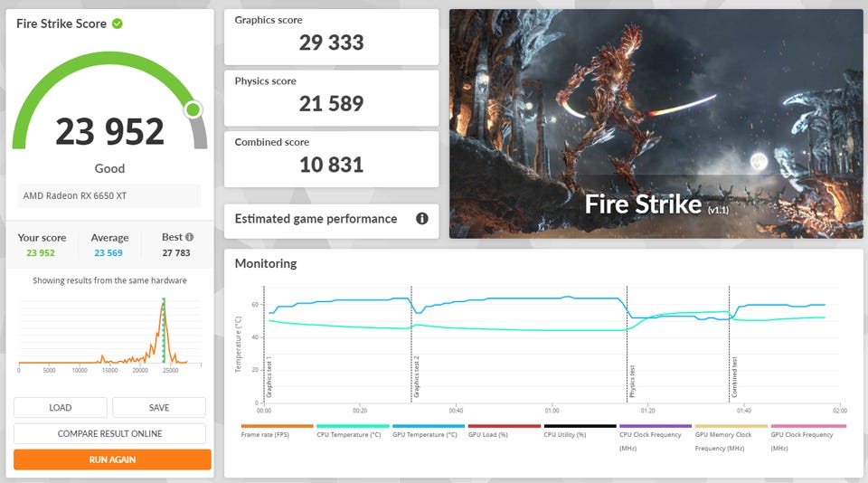Screen dimensions: 868x483
Task: Toggle the GPU Memory Clock Frequency legend swatch
Action: (x=731, y=426)
